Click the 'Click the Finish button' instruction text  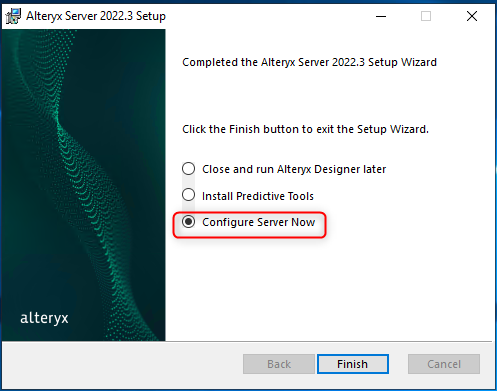point(305,129)
